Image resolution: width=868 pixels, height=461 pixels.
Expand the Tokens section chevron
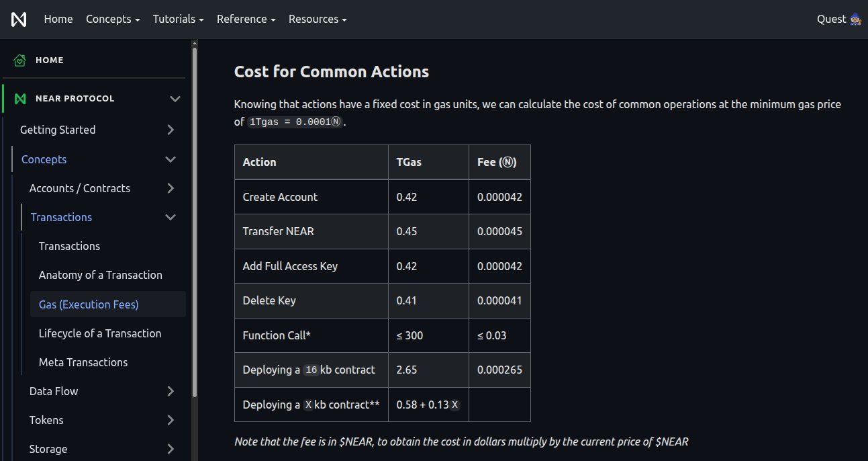[x=171, y=420]
